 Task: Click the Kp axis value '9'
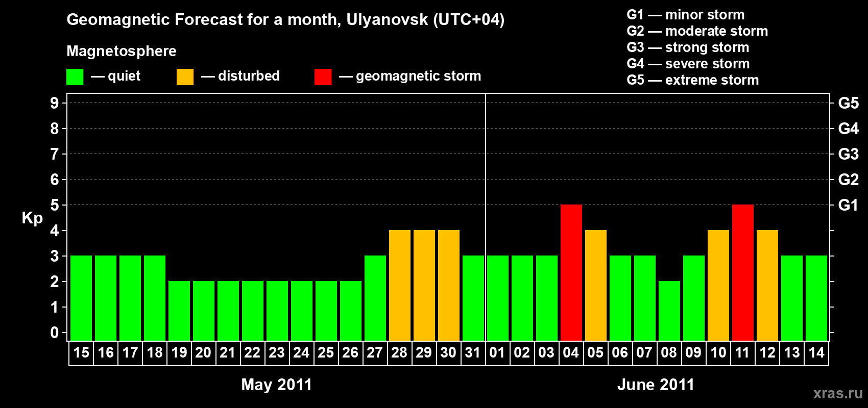(x=55, y=103)
